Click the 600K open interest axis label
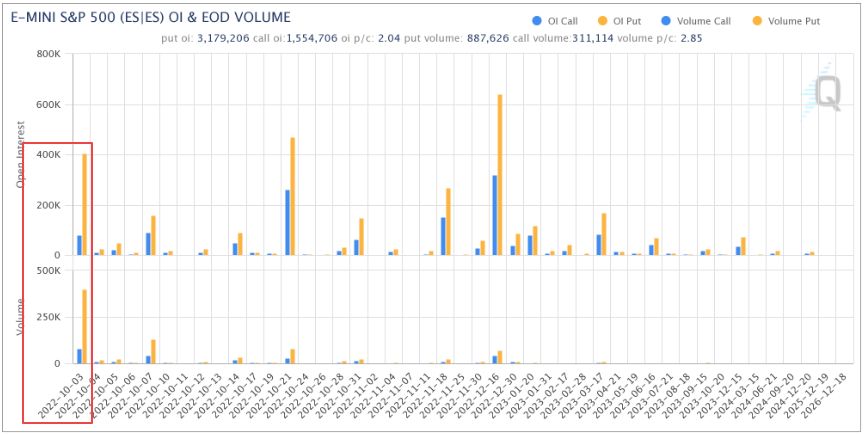This screenshot has height=435, width=864. point(47,105)
